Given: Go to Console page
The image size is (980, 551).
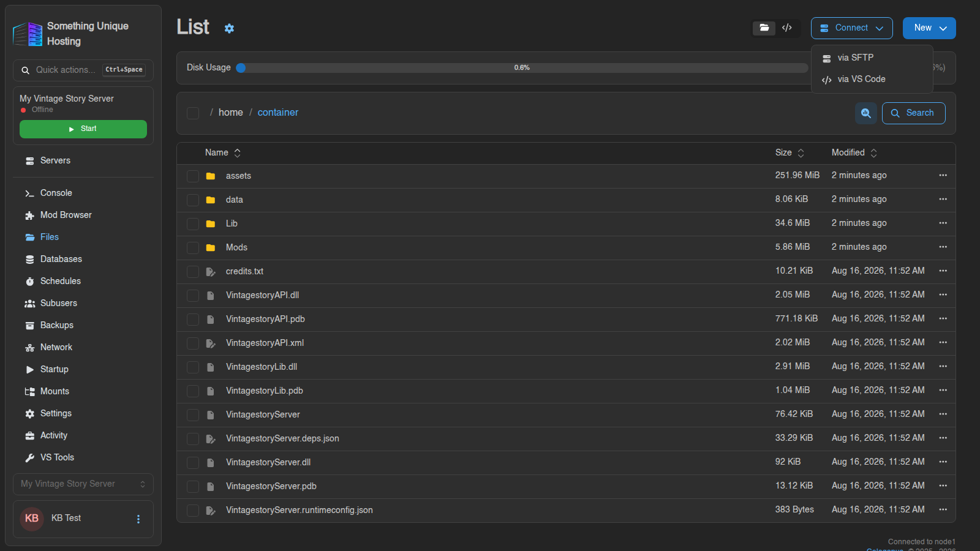Looking at the screenshot, I should click(x=56, y=193).
